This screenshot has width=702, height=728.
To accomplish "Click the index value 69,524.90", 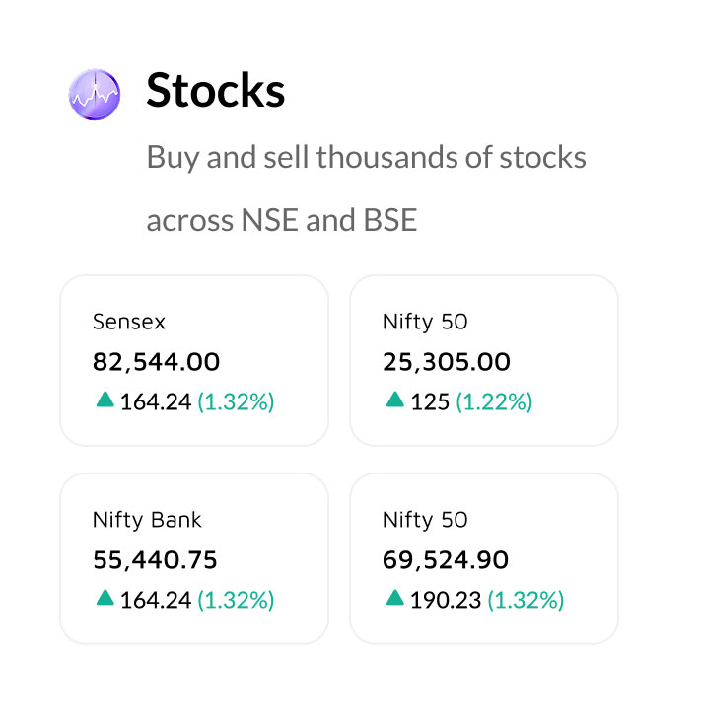I will point(446,560).
